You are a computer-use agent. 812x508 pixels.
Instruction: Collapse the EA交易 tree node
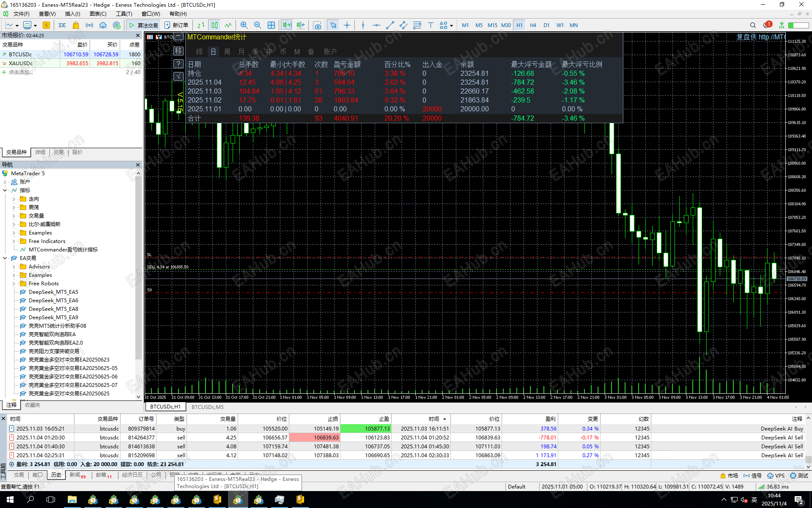pos(5,258)
